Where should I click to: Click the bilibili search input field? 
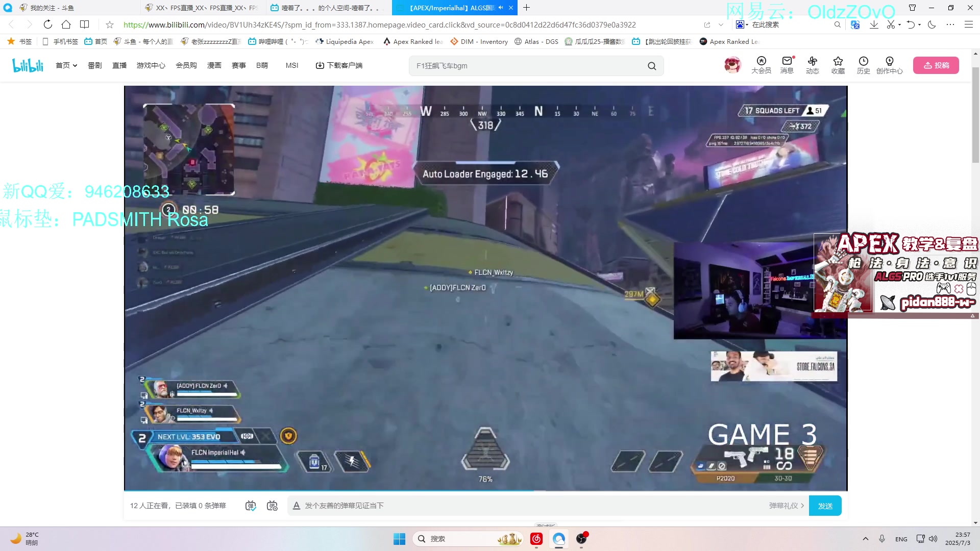528,66
